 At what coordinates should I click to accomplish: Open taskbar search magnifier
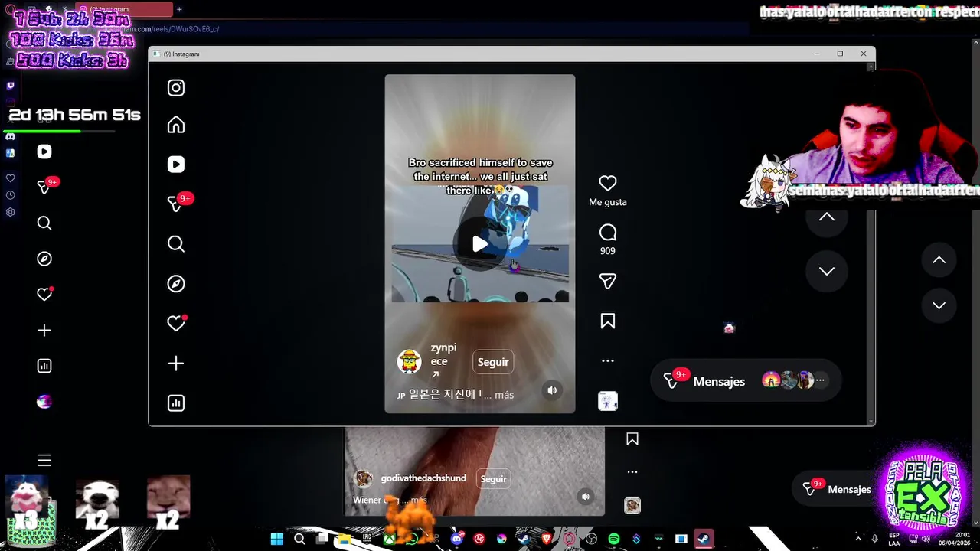299,539
